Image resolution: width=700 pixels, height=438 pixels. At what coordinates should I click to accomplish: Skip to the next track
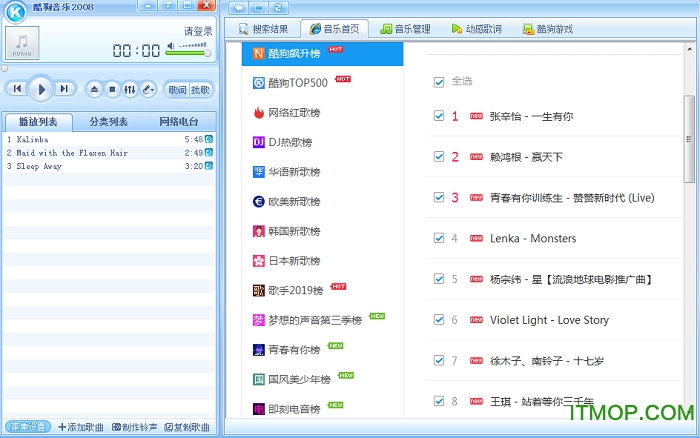click(64, 89)
